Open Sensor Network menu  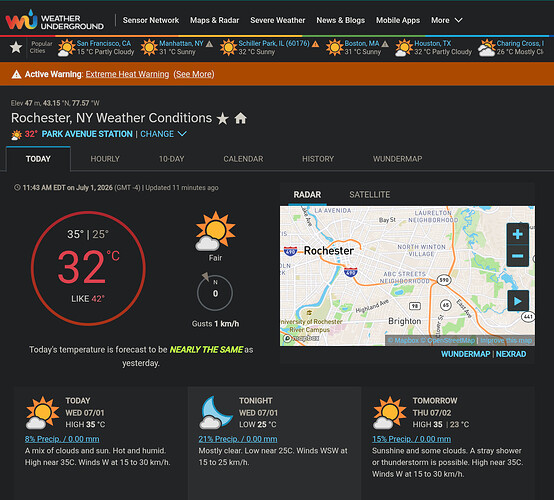(151, 20)
